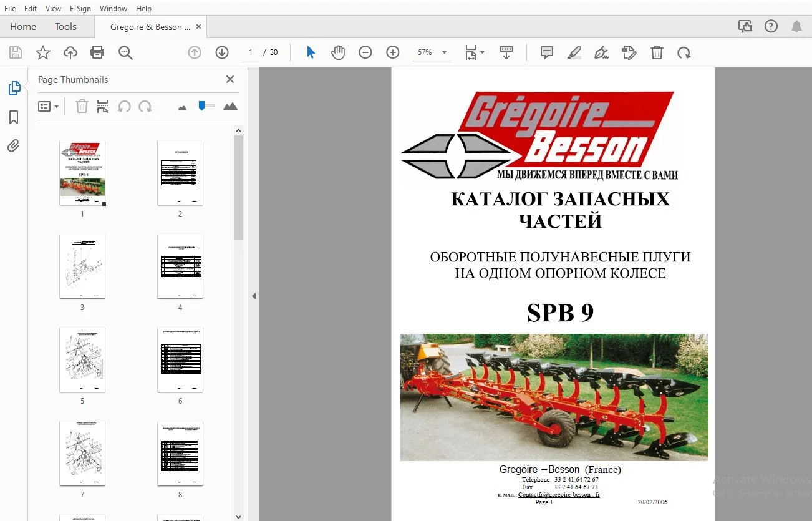Open the edit and stamp tool
The image size is (812, 521).
(x=629, y=52)
